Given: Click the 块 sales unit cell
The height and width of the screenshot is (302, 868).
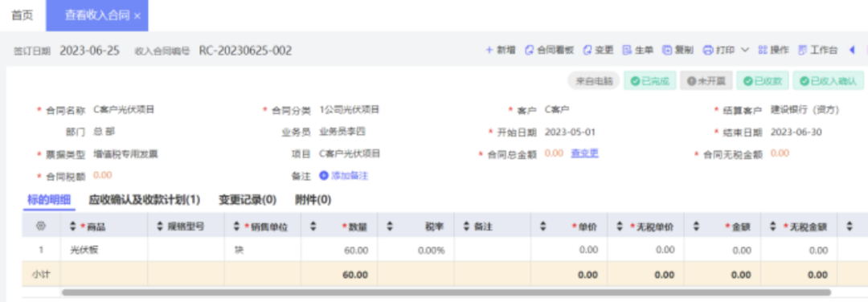Looking at the screenshot, I should click(x=263, y=250).
